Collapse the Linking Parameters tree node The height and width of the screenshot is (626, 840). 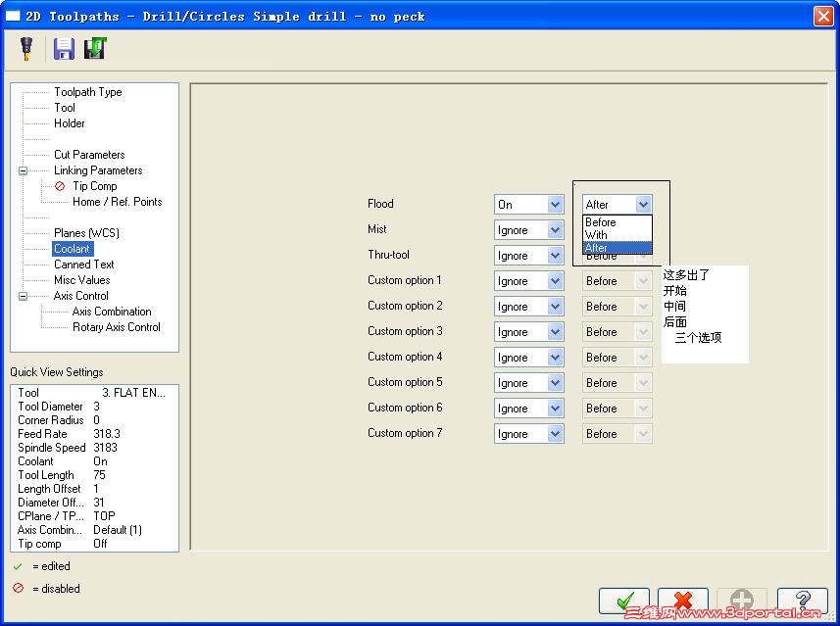(x=24, y=170)
